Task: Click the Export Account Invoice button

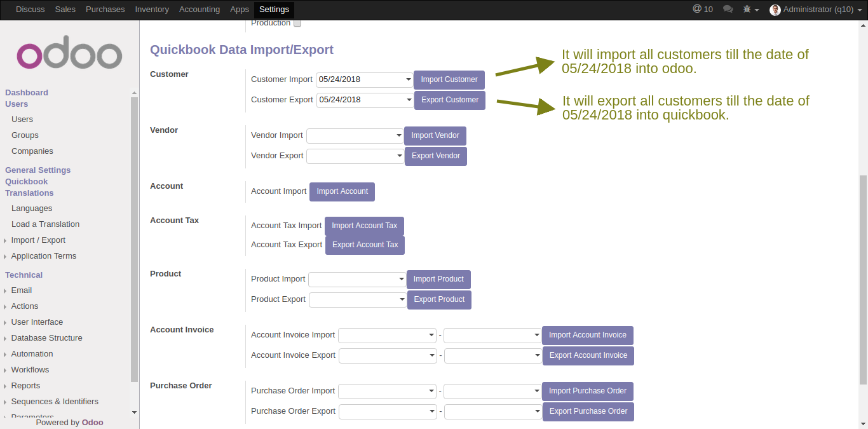Action: click(x=588, y=355)
